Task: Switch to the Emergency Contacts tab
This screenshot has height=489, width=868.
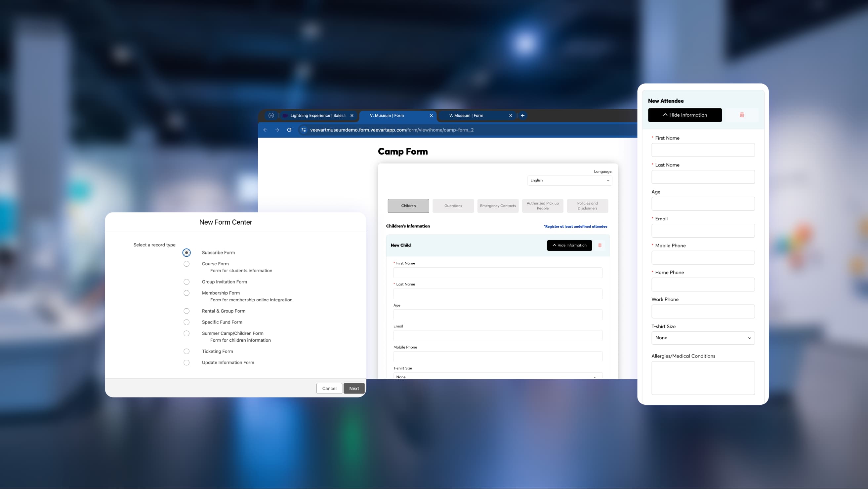Action: (x=498, y=206)
